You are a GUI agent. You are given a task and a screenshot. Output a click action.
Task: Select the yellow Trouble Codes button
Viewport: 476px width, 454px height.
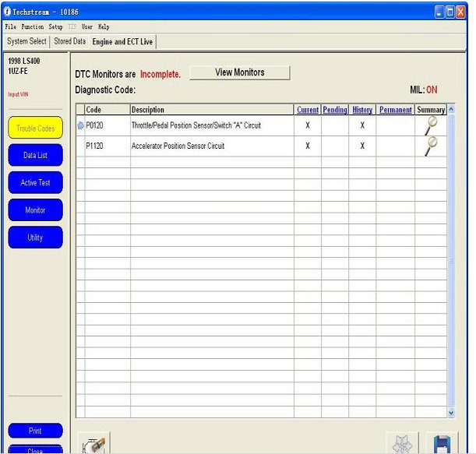(36, 128)
